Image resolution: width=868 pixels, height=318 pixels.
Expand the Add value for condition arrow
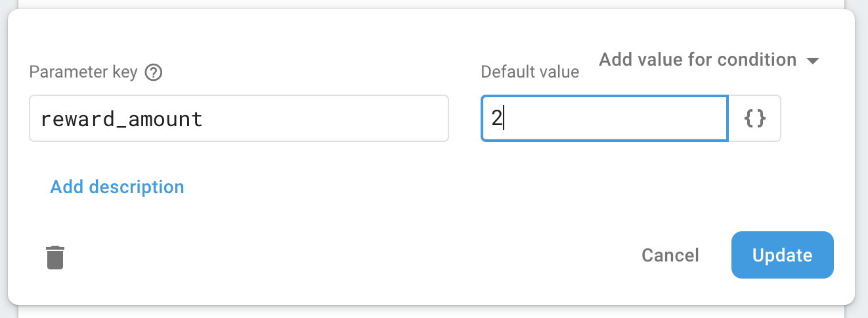[x=813, y=61]
